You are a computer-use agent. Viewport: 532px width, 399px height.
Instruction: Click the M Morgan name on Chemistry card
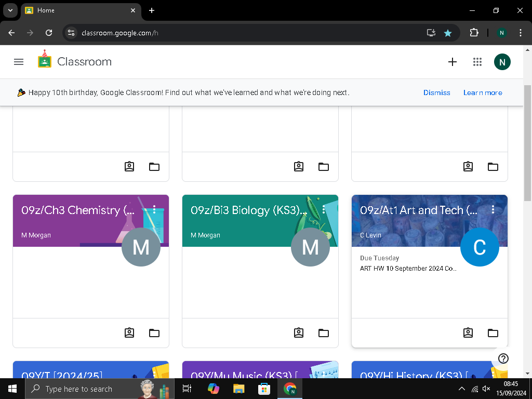click(36, 235)
